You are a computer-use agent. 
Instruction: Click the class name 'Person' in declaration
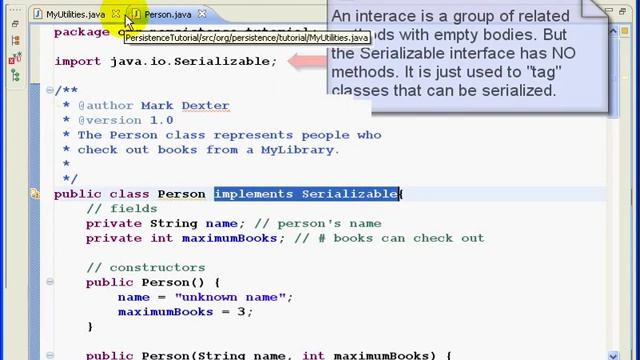(181, 194)
